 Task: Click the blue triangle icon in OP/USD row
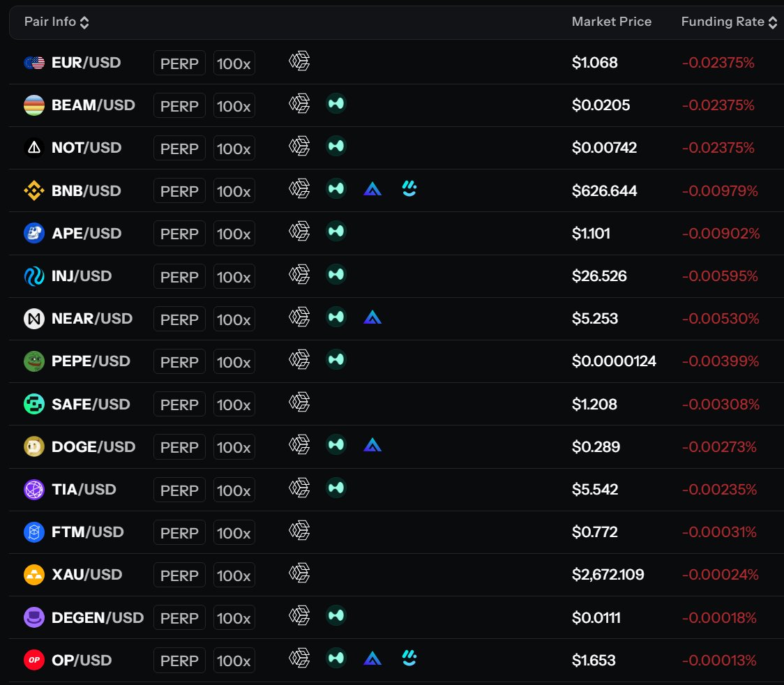point(372,658)
